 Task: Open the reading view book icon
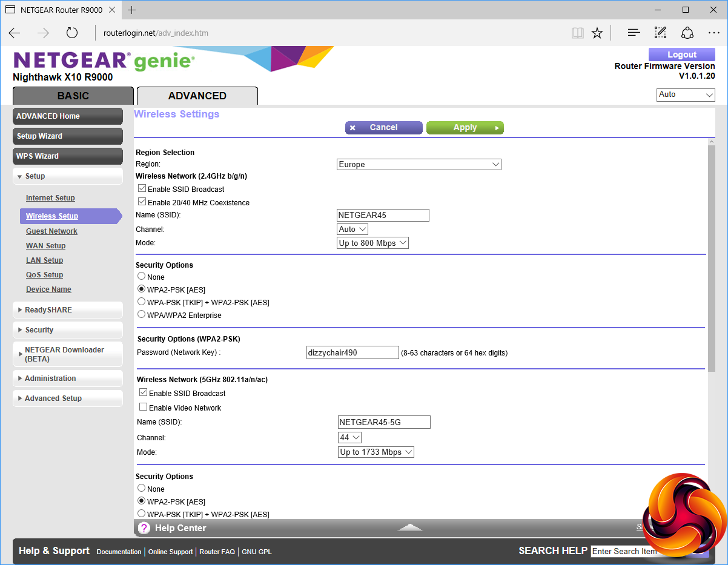coord(577,33)
